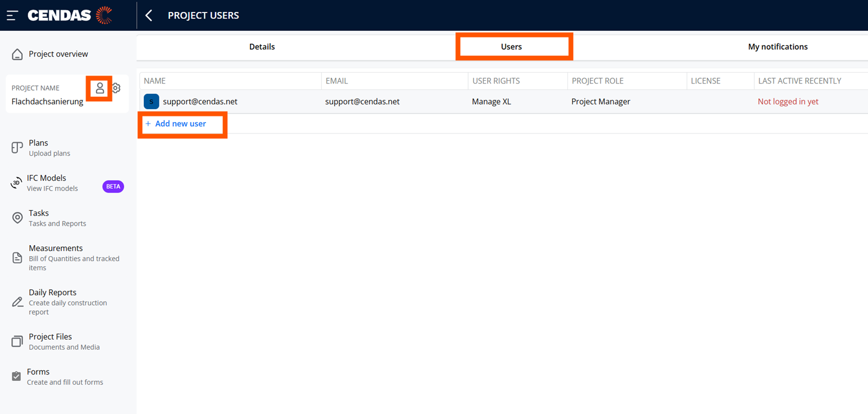Screen dimensions: 868x414
Task: Open the Forms section
Action: [x=39, y=372]
